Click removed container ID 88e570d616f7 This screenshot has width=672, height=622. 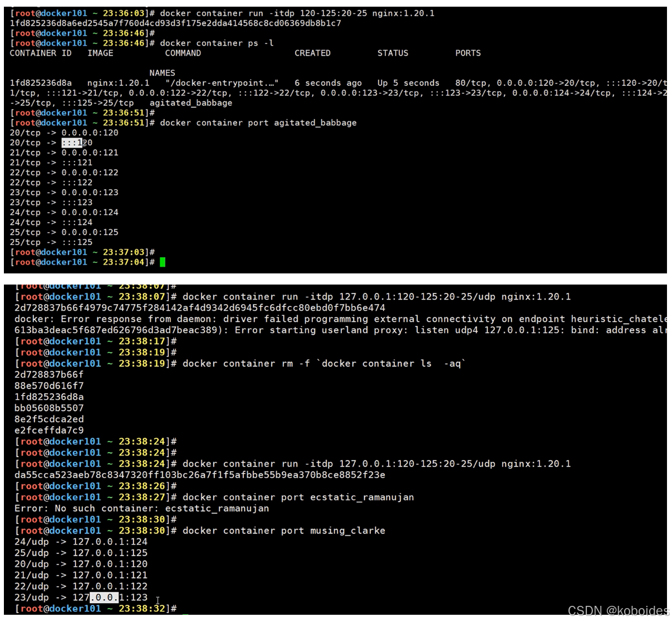[49, 386]
